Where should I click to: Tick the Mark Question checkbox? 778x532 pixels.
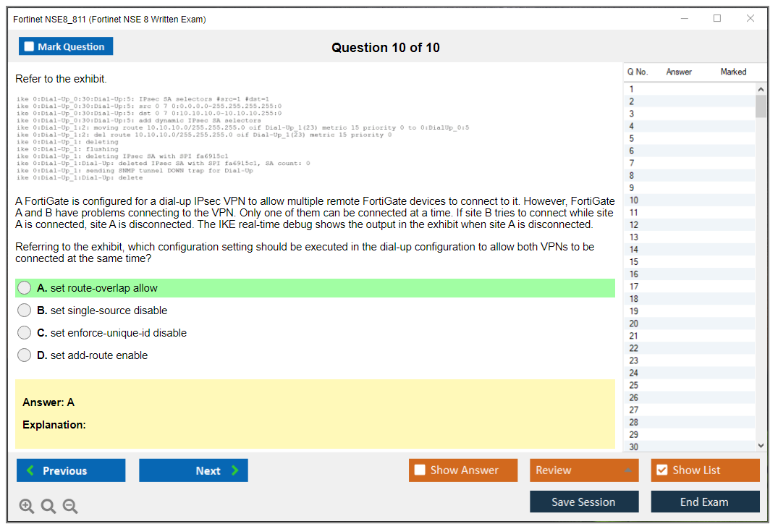coord(30,46)
